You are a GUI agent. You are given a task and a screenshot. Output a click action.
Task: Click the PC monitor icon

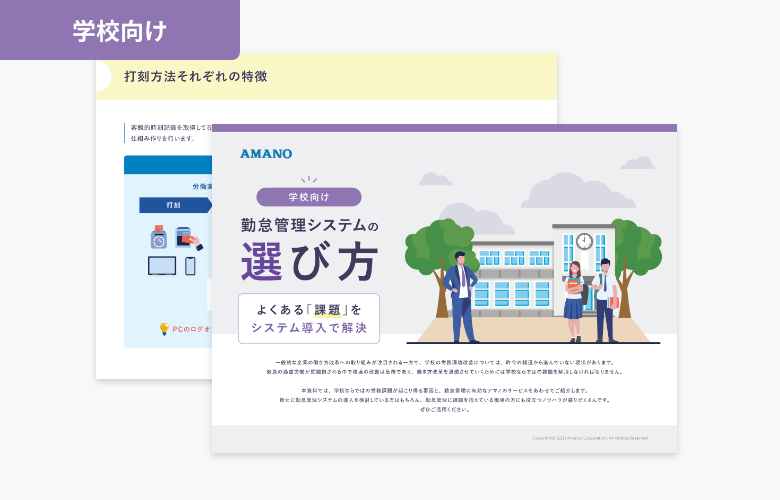click(161, 266)
